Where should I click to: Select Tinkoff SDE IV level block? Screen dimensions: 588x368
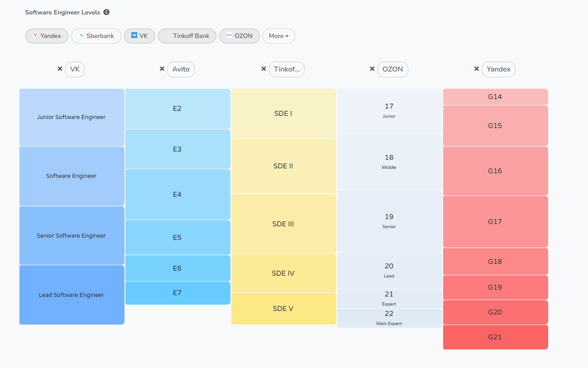point(284,273)
